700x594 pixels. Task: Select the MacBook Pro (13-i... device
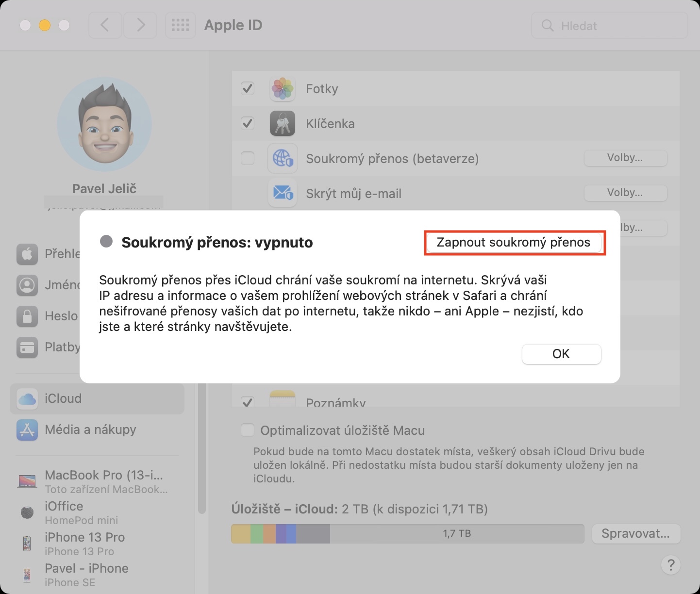coord(97,481)
